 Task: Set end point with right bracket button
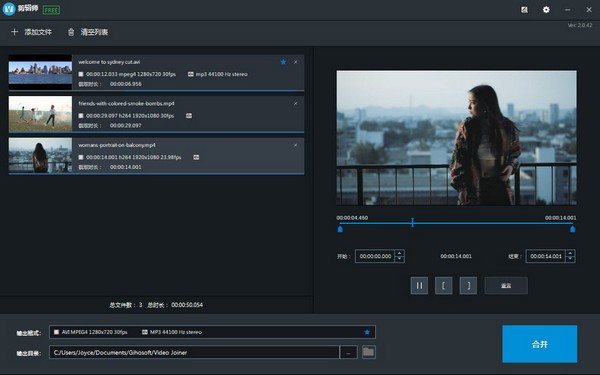click(x=468, y=285)
